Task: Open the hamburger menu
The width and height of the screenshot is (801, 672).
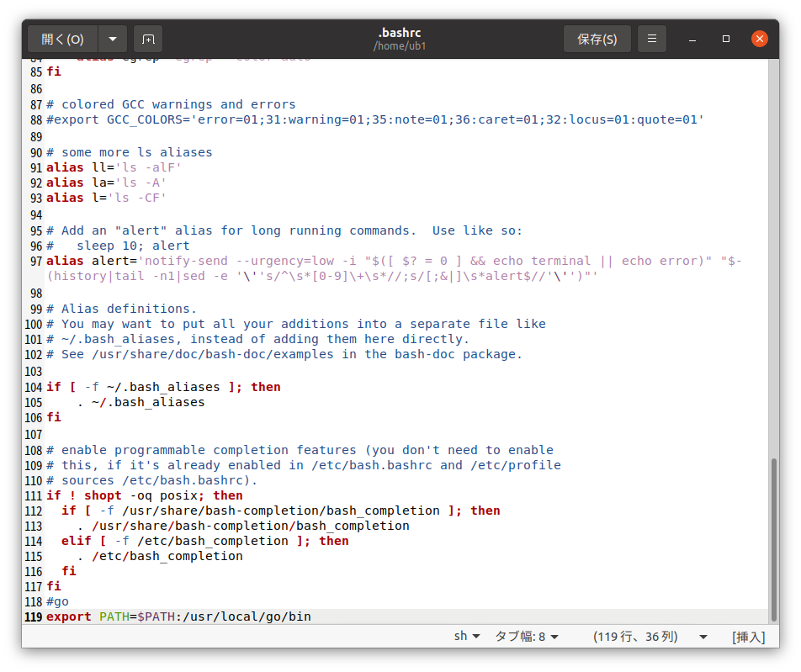Action: [652, 39]
